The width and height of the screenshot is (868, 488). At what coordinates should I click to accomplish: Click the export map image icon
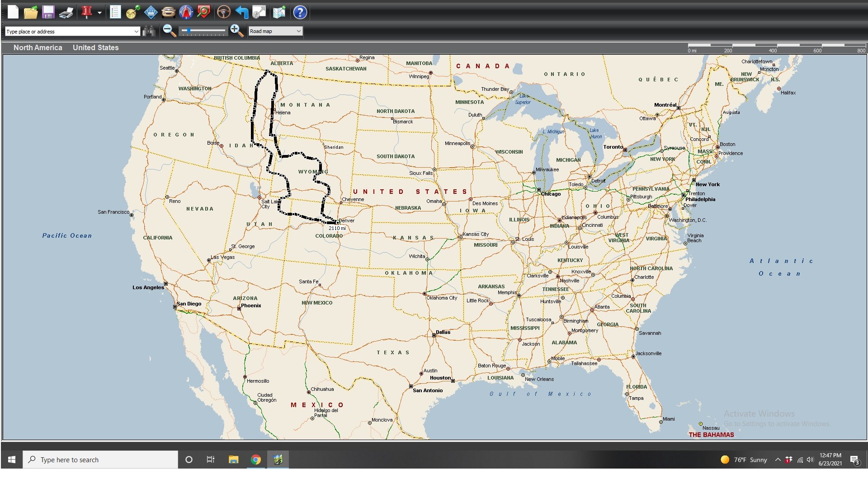259,12
